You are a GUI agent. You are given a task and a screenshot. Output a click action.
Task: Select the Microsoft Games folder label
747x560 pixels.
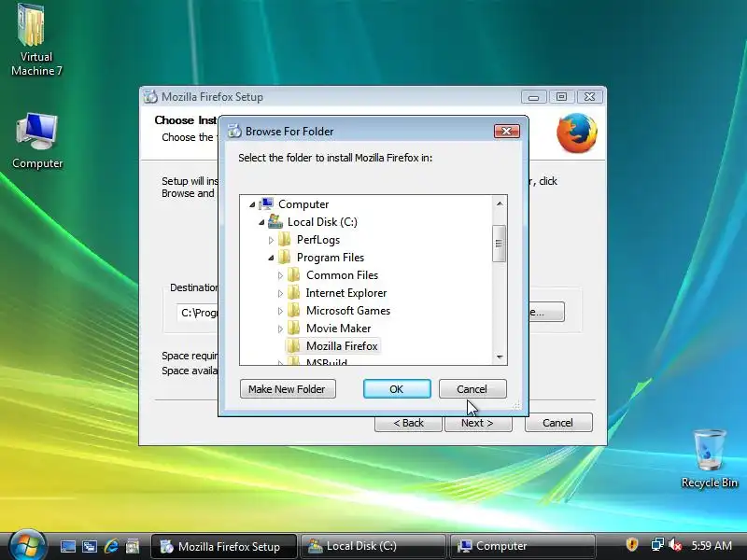348,311
